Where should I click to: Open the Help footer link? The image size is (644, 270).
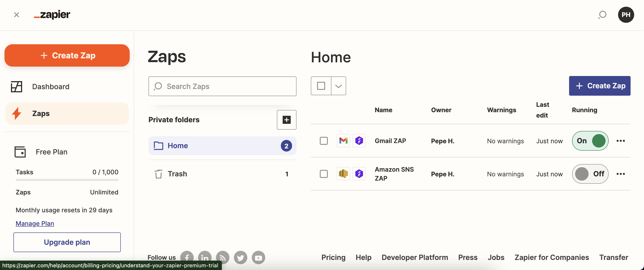coord(364,257)
